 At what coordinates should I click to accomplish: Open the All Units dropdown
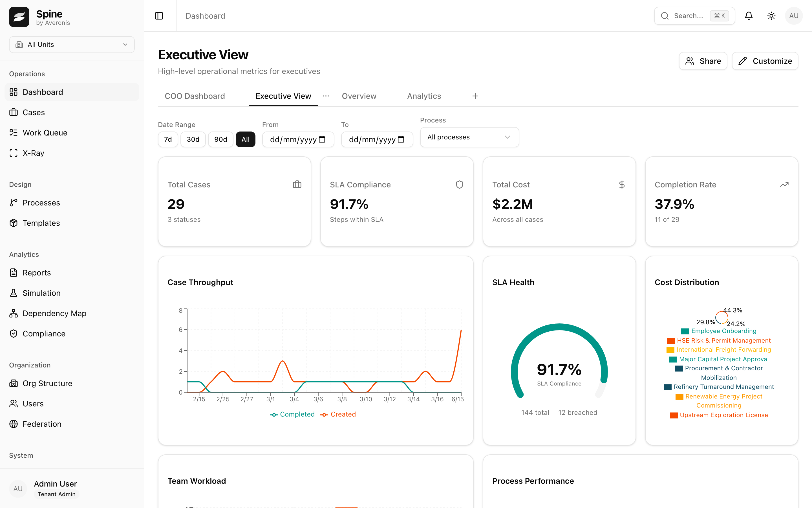72,44
